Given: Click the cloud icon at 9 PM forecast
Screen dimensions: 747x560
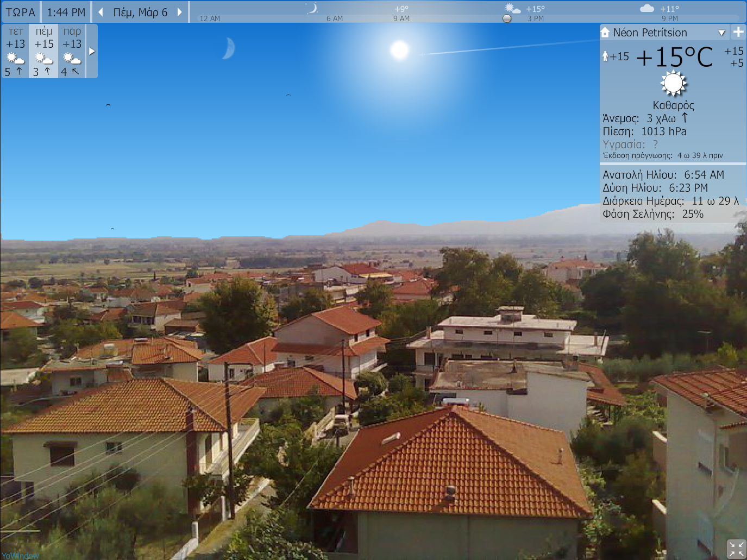Looking at the screenshot, I should click(647, 8).
